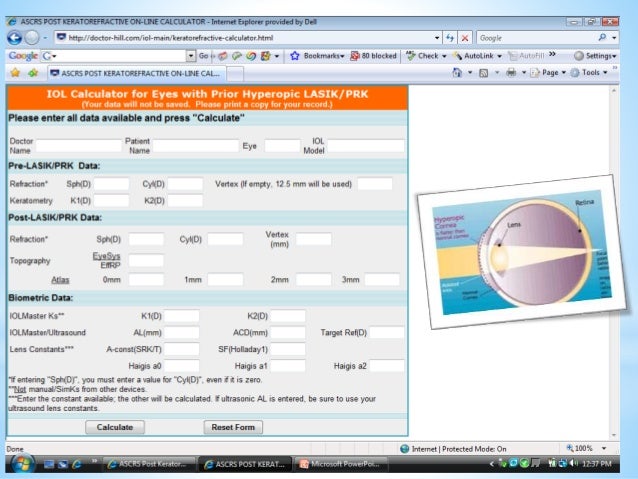This screenshot has width=638, height=479.
Task: Click the Reset Form button
Action: click(x=233, y=427)
